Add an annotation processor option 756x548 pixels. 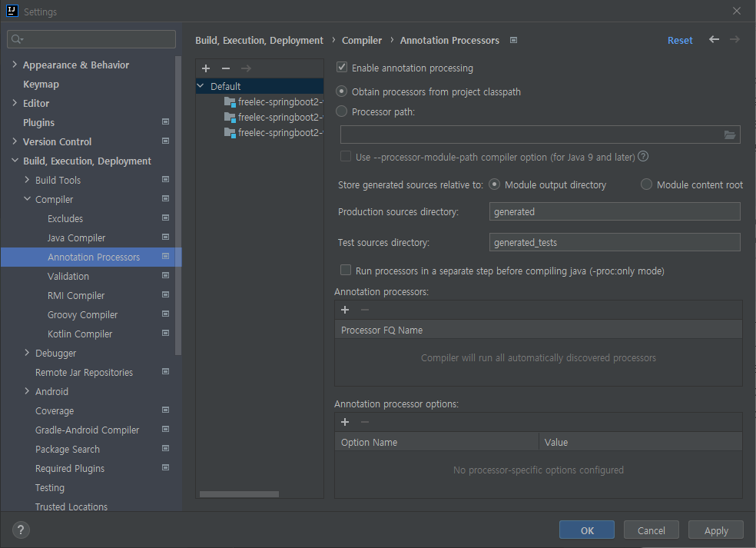pos(345,422)
